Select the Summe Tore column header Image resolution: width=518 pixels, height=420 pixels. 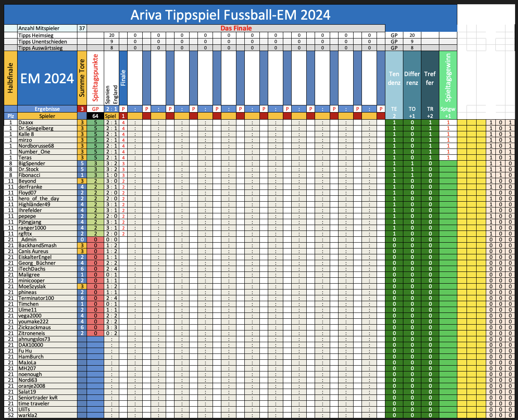82,78
